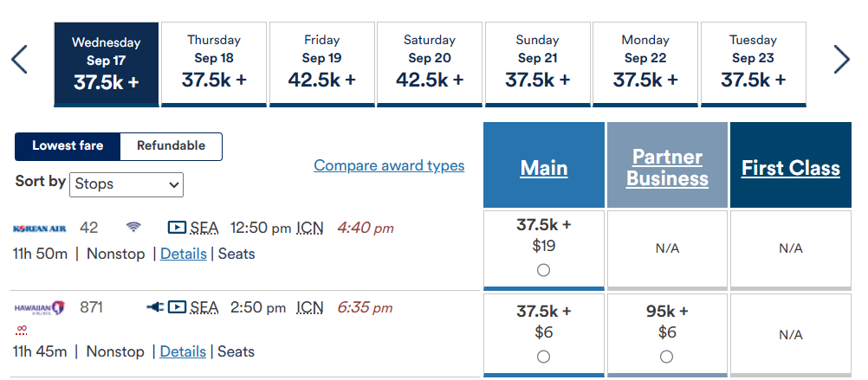The image size is (868, 380).
Task: Click the entertainment icon on Hawaiian flight 871
Action: click(177, 307)
